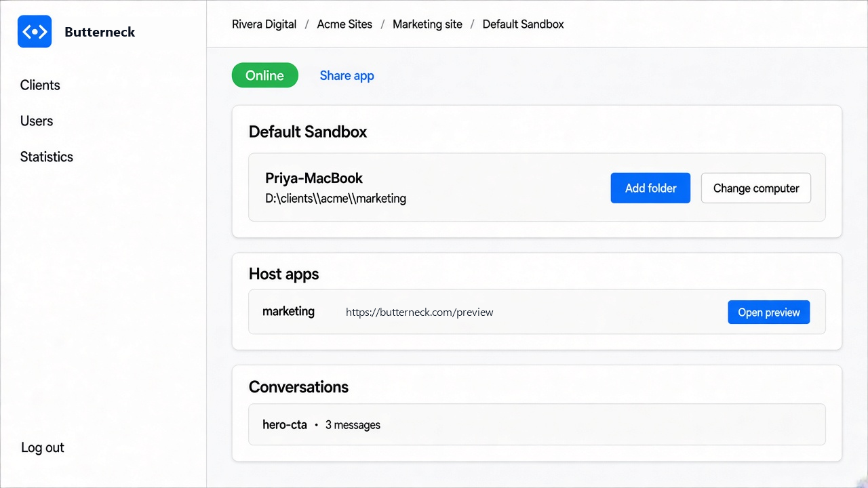Go to Marketing site breadcrumb
This screenshot has width=868, height=488.
(x=427, y=24)
